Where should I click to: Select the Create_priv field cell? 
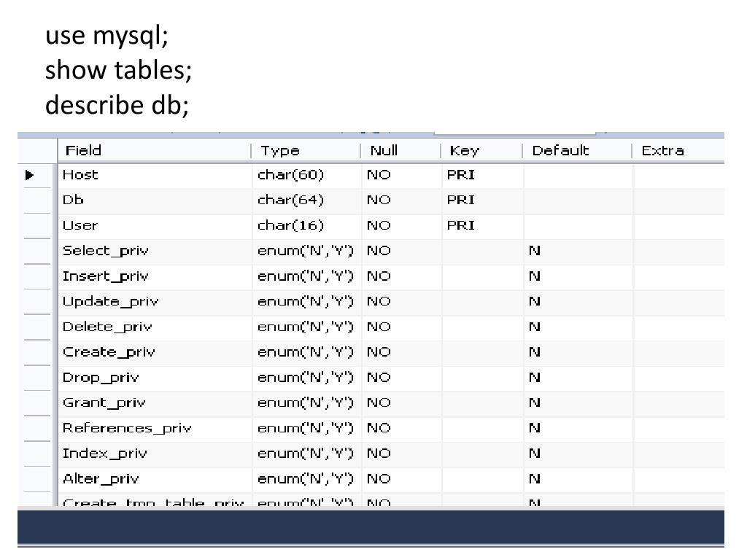(x=109, y=352)
